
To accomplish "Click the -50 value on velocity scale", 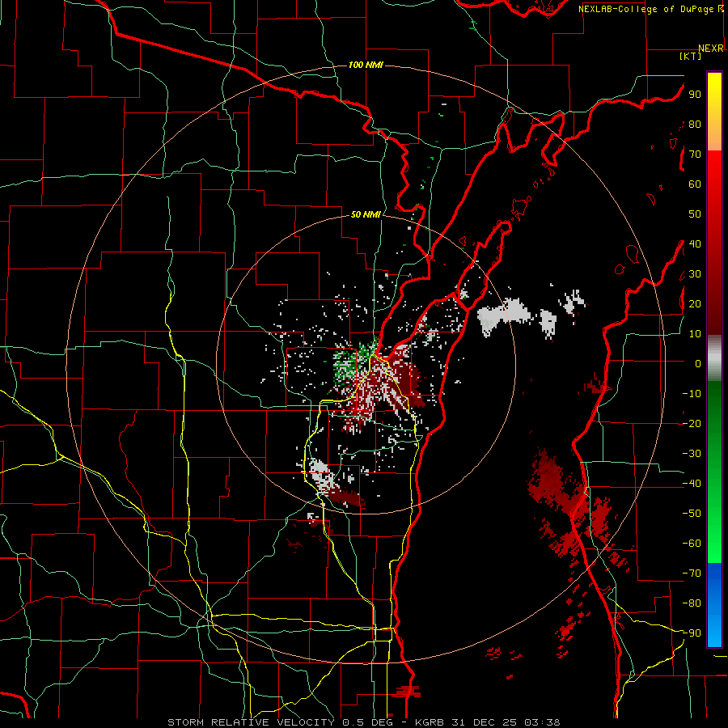I will [692, 514].
